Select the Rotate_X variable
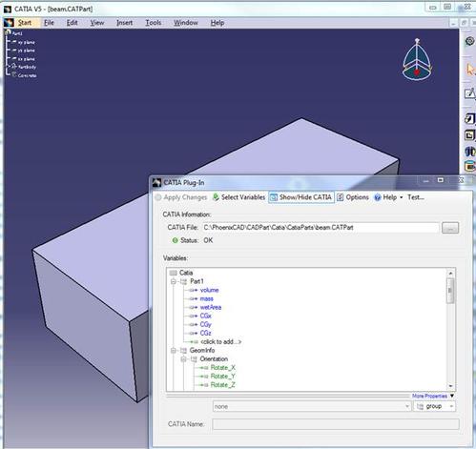 pyautogui.click(x=223, y=368)
